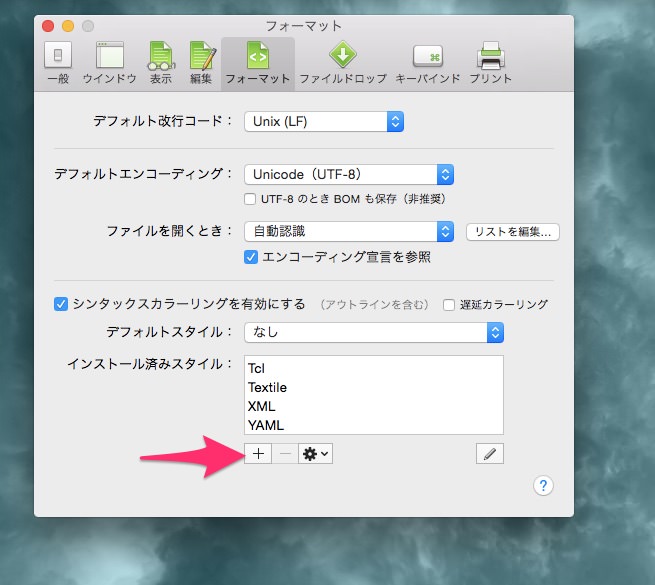Enable UTF-8 のとき BOM も保存 checkbox
The image size is (655, 585).
250,199
